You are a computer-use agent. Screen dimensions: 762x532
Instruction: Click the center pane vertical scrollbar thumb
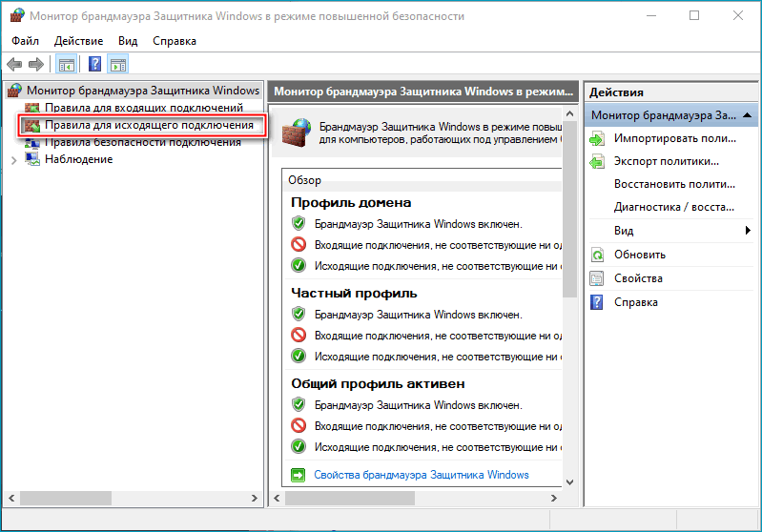[569, 210]
